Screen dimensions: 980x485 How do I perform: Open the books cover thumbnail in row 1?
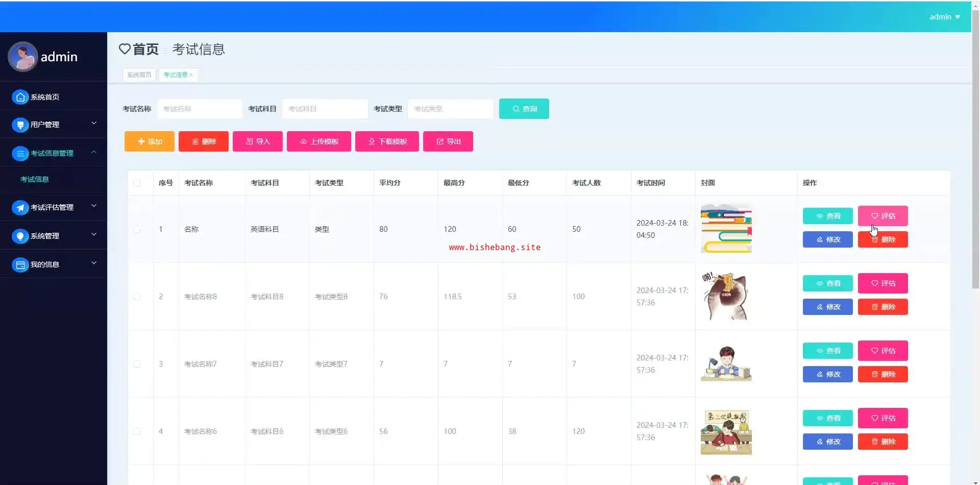pyautogui.click(x=726, y=229)
